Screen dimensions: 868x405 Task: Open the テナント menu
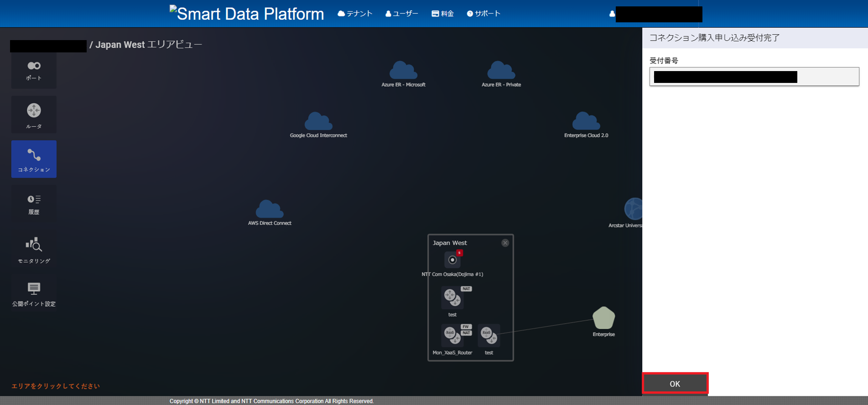355,14
